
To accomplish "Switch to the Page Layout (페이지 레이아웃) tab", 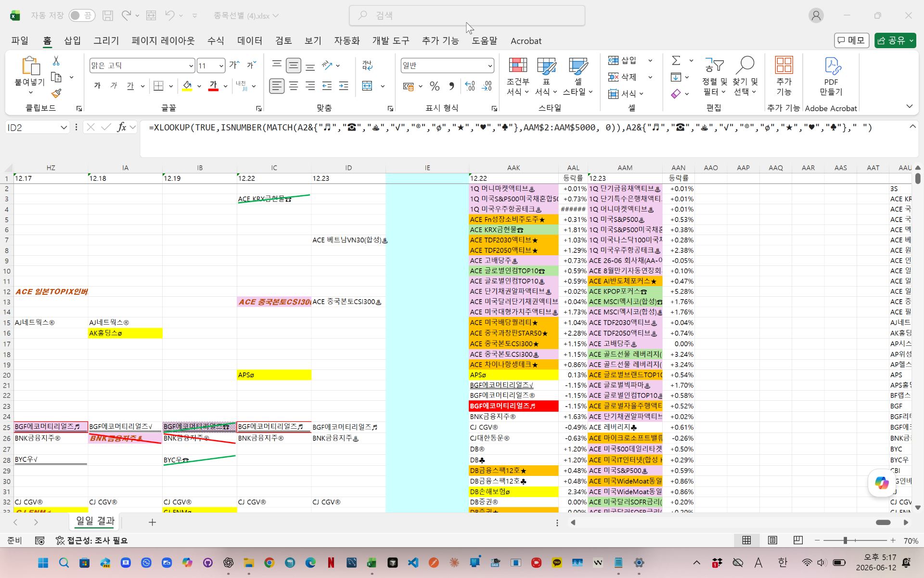I will (163, 41).
